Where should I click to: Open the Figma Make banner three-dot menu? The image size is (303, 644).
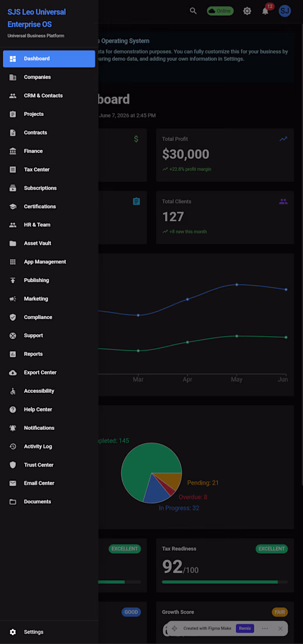point(265,628)
